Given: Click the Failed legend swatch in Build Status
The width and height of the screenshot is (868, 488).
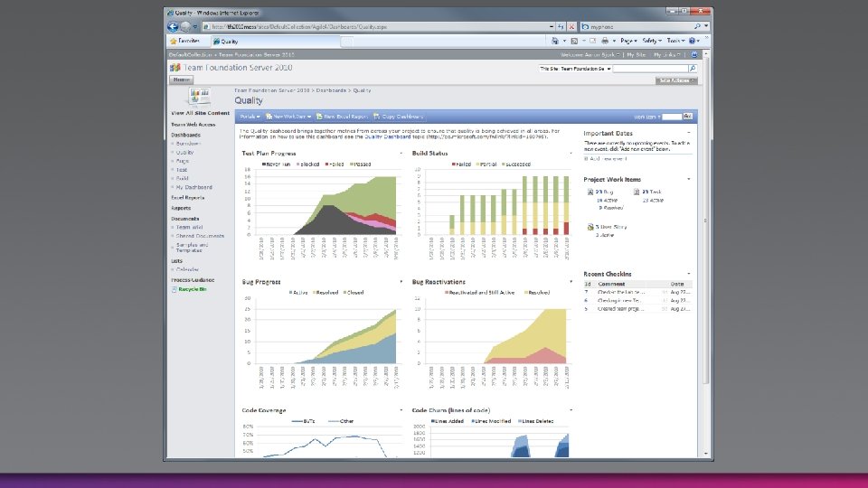Looking at the screenshot, I should click(x=453, y=164).
